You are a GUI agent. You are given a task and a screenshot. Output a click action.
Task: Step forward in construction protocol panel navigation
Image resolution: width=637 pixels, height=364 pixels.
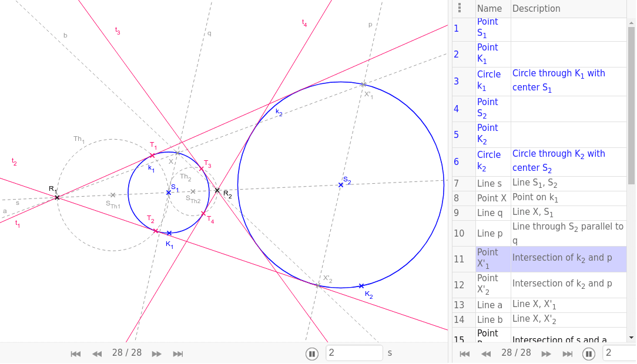[x=546, y=354]
